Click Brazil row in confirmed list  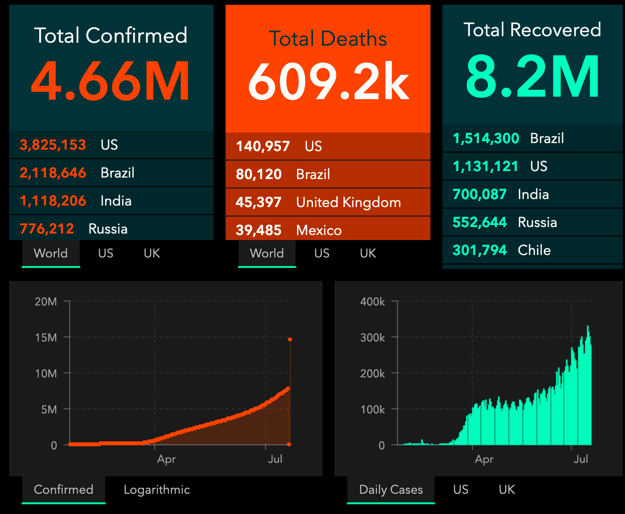point(111,173)
